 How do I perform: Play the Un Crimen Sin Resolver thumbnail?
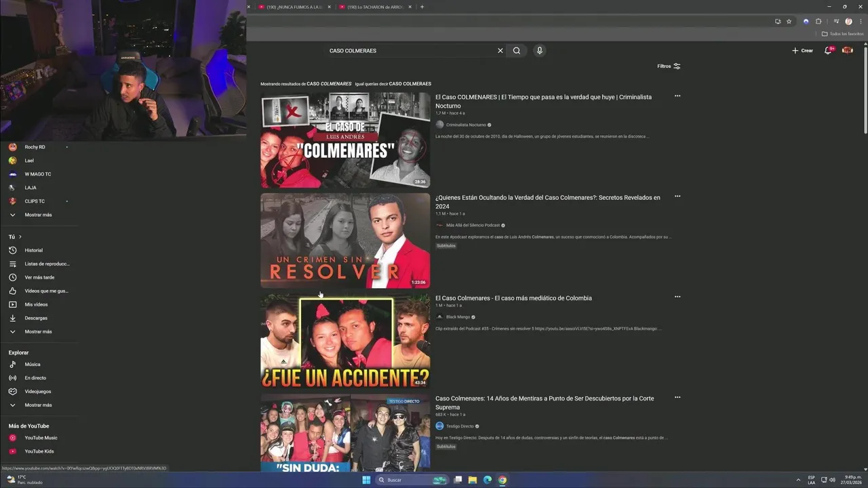345,241
